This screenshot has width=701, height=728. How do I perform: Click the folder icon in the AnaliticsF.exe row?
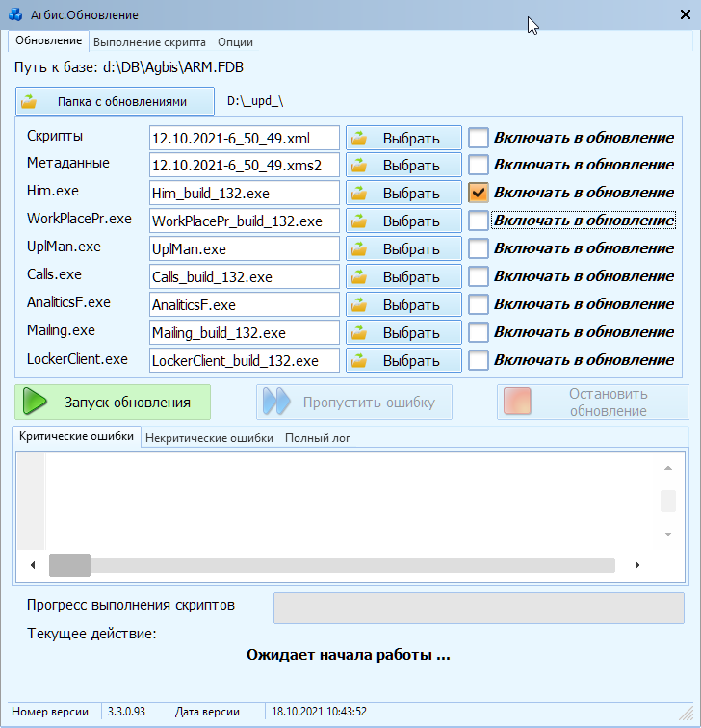click(359, 304)
